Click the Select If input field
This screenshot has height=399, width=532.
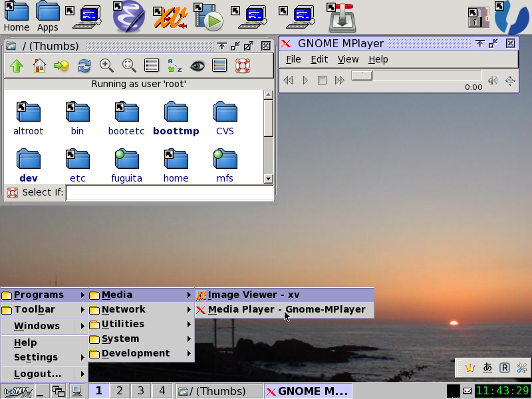[x=169, y=193]
